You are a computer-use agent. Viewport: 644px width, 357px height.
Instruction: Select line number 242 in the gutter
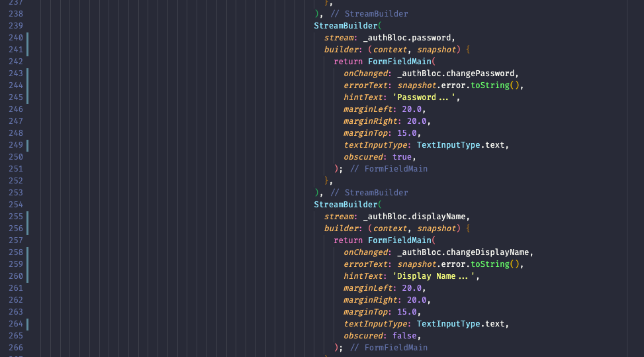[x=16, y=61]
